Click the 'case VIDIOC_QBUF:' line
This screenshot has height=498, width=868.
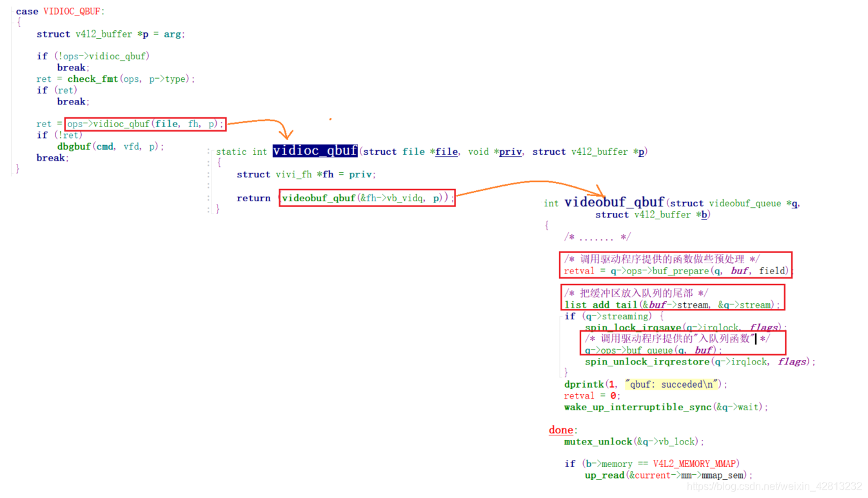click(61, 11)
